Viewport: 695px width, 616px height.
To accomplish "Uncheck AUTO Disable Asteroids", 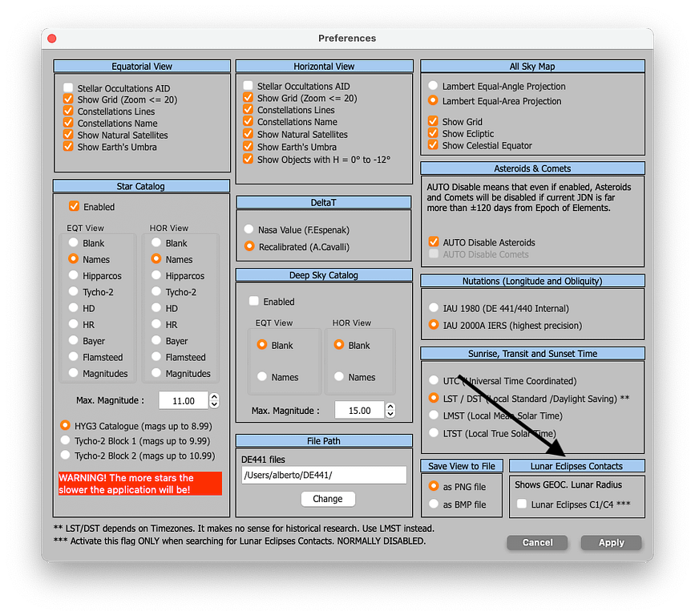I will pos(434,242).
